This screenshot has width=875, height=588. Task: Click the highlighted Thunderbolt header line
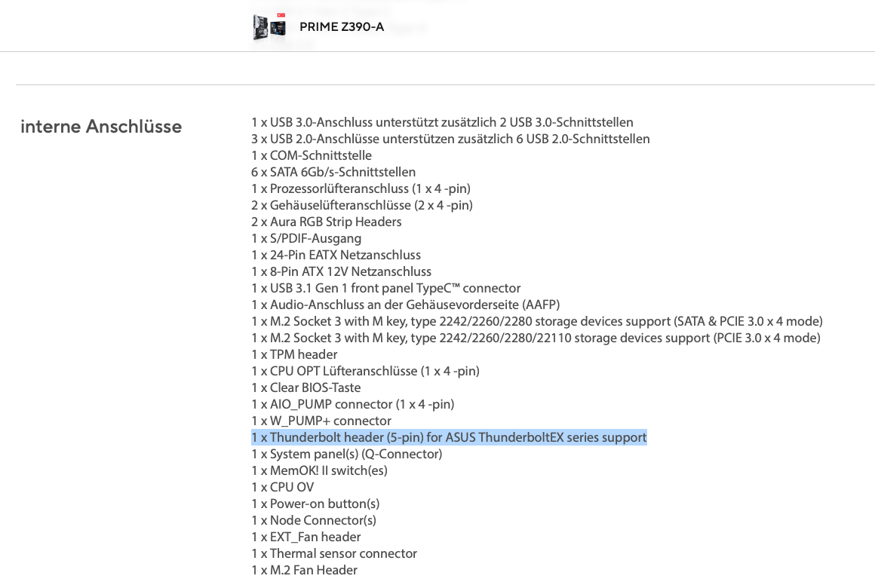(449, 437)
